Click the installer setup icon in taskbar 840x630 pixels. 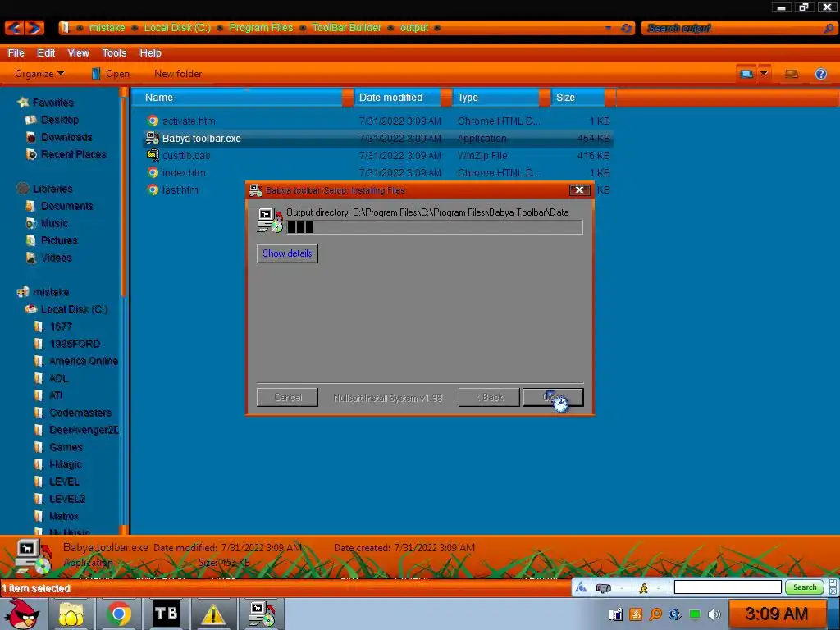(262, 614)
